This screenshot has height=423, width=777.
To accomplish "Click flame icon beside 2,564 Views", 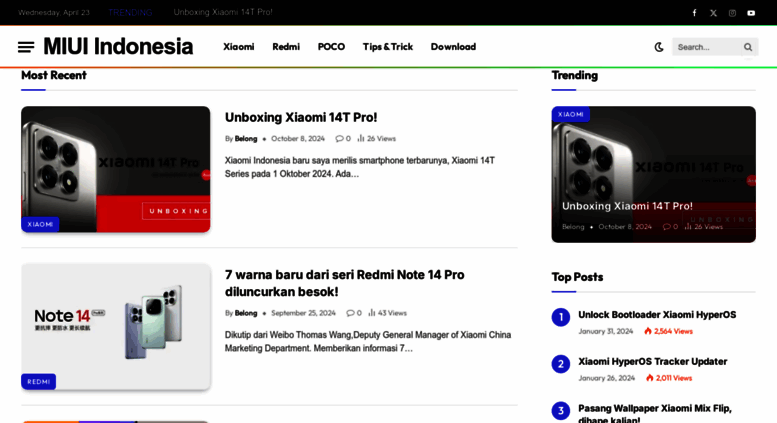I will pos(648,331).
